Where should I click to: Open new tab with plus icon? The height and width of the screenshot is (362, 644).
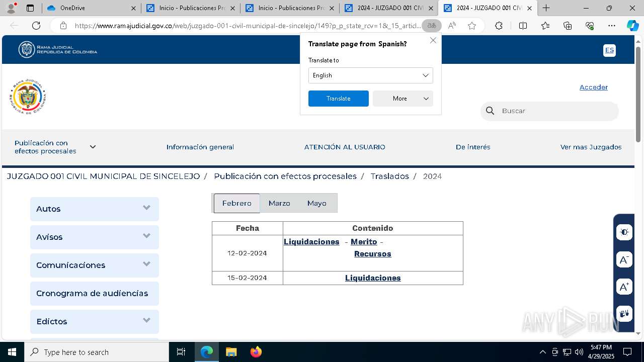[546, 8]
